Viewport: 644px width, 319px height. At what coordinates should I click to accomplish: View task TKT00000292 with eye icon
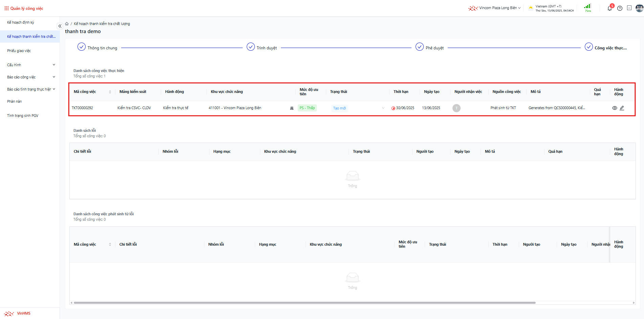615,108
